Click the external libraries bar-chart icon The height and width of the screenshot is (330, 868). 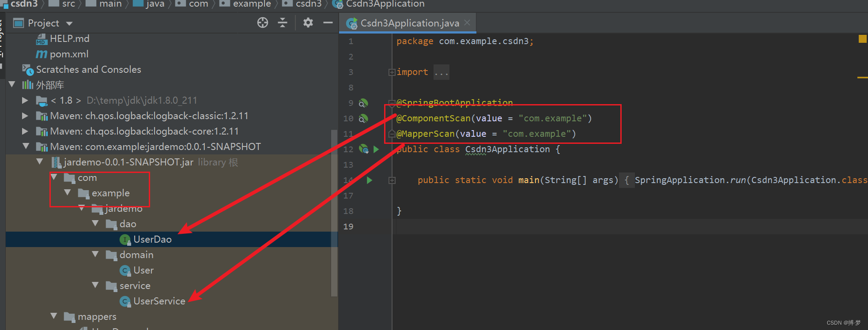tap(28, 85)
